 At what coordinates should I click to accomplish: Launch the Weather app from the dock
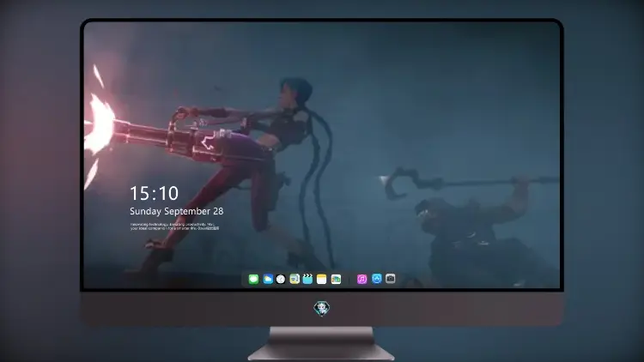(268, 279)
